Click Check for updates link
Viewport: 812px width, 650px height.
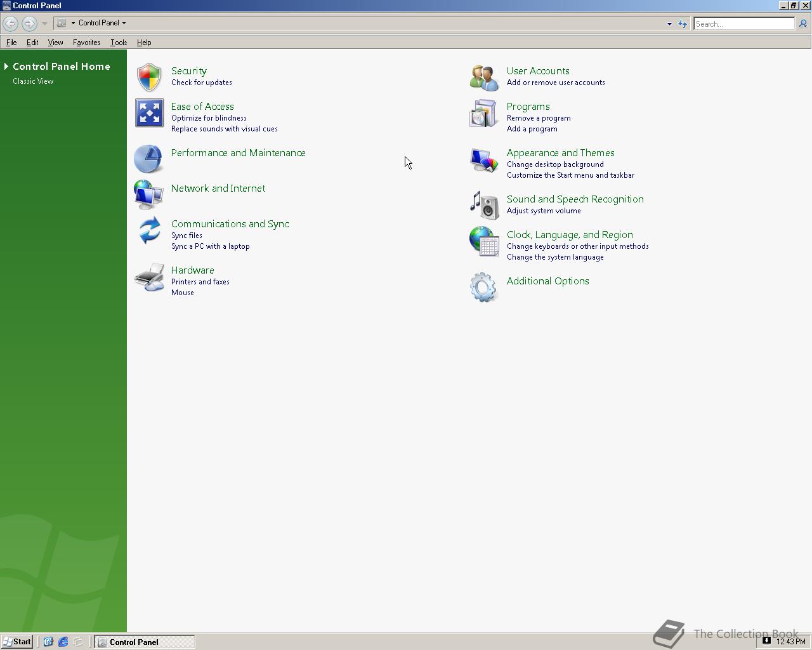click(202, 83)
